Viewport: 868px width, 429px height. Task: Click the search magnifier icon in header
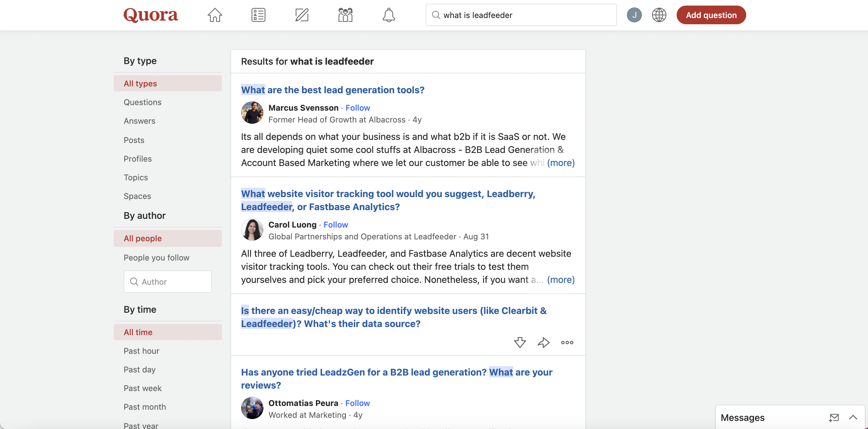[436, 15]
